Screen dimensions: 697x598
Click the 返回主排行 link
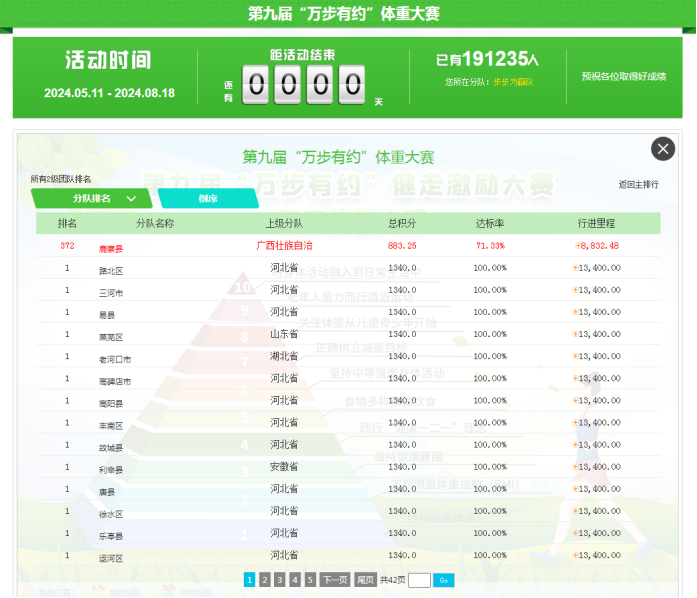click(638, 185)
